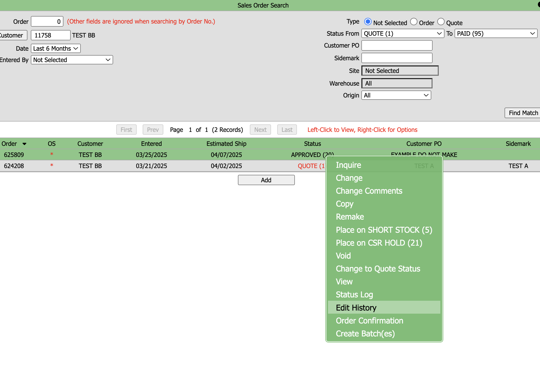Click Change Comments in context menu

click(369, 191)
